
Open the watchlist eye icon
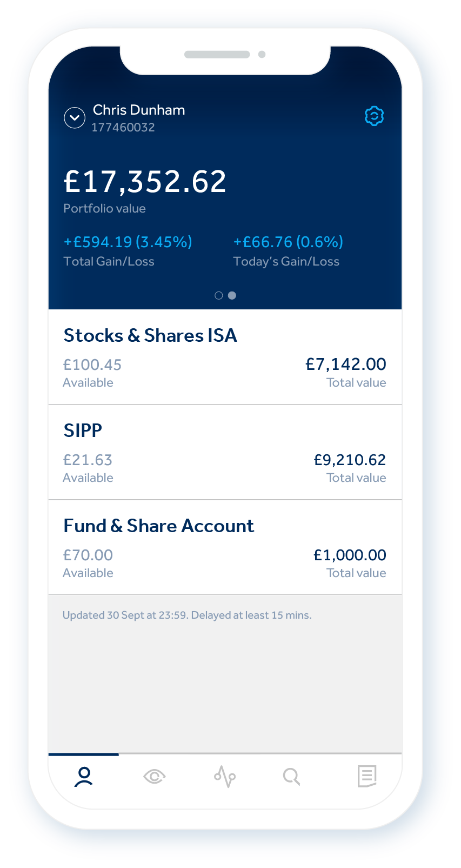point(154,777)
